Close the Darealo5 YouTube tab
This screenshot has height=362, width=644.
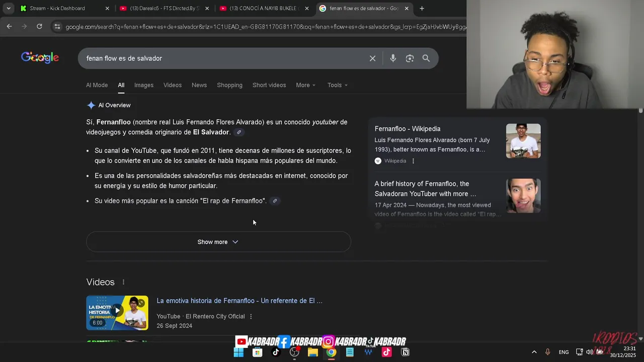207,8
